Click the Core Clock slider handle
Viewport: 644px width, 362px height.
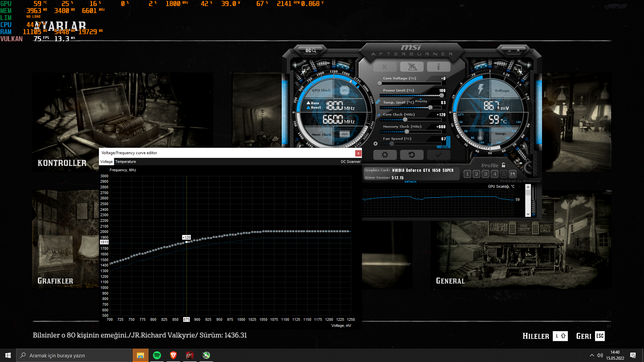pyautogui.click(x=405, y=120)
